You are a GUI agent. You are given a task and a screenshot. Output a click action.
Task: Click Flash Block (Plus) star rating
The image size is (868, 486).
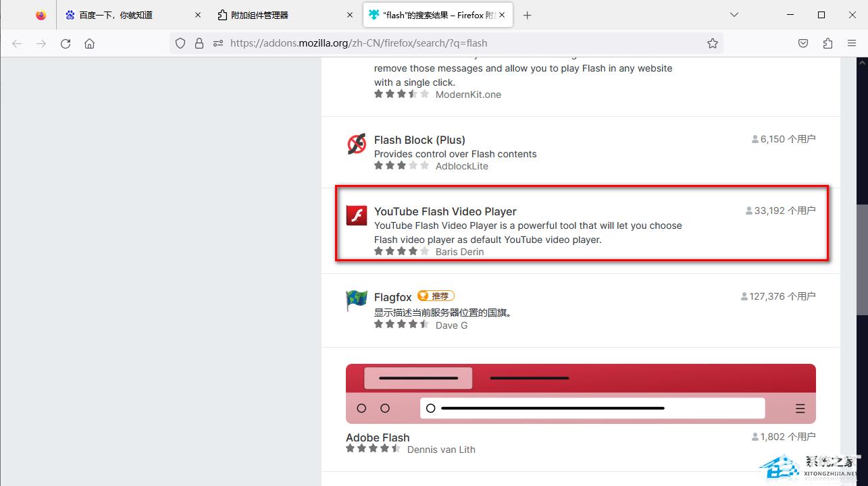[401, 165]
